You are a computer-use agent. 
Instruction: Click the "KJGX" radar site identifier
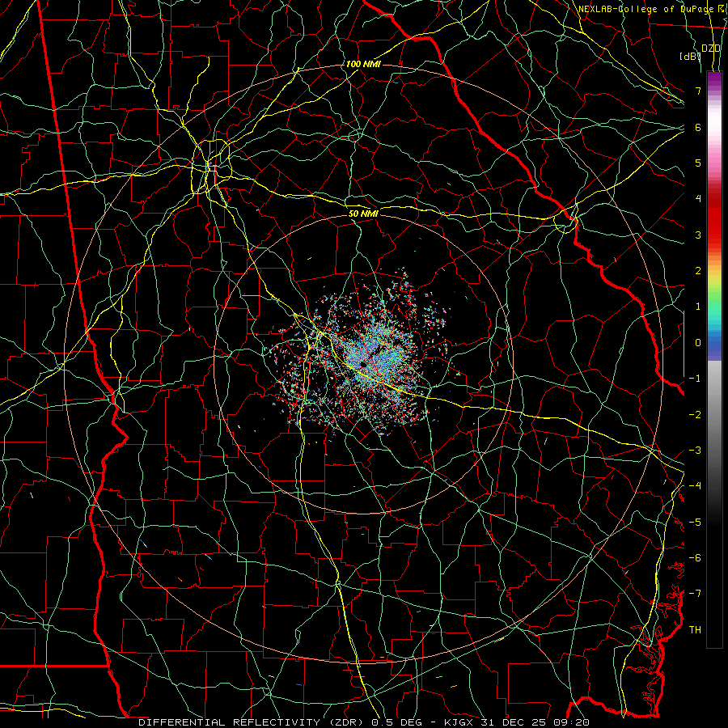point(459,722)
